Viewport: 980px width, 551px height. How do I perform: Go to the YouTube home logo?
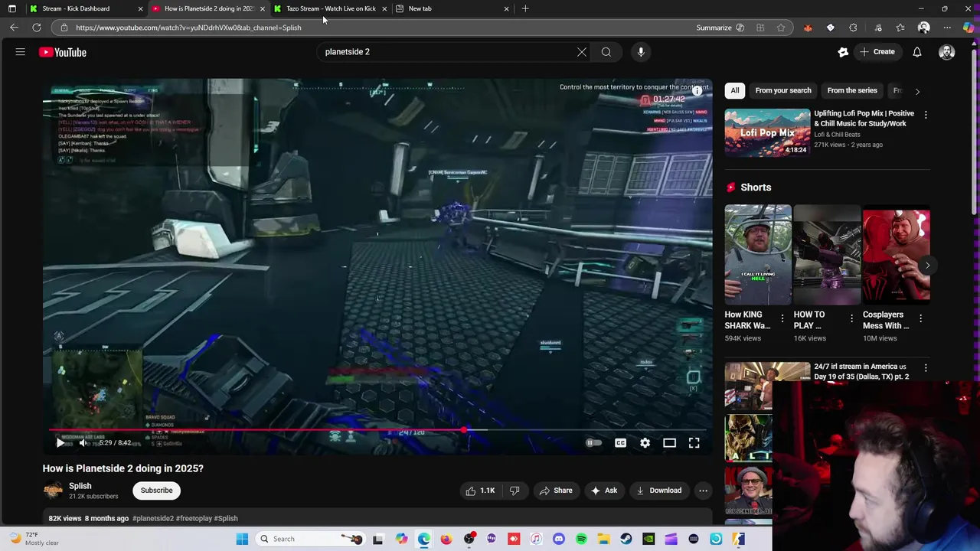[63, 52]
